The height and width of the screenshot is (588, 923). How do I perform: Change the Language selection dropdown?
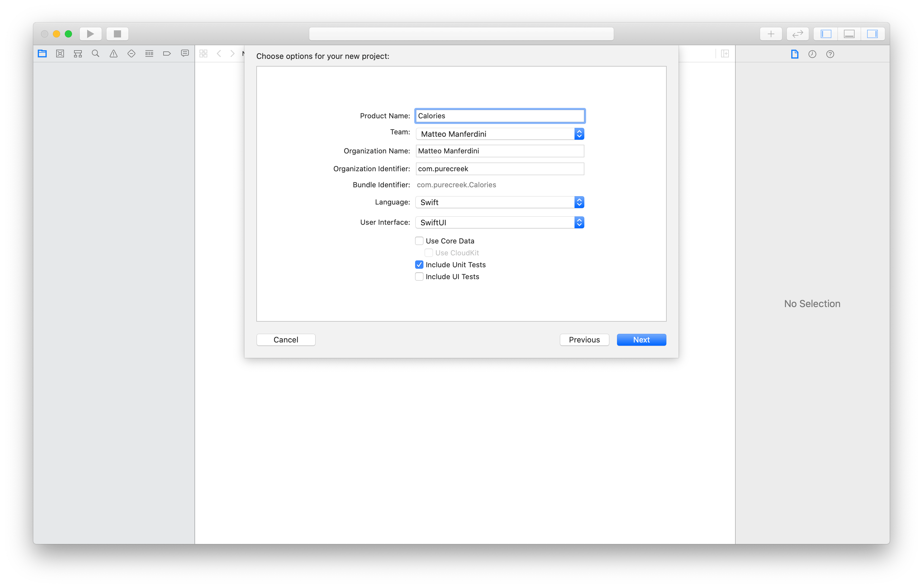[x=579, y=202]
